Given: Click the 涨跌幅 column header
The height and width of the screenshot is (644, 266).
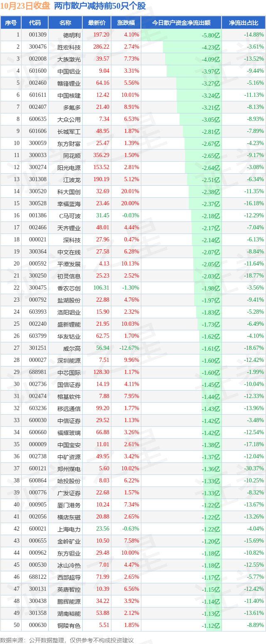Looking at the screenshot, I should pyautogui.click(x=126, y=23).
